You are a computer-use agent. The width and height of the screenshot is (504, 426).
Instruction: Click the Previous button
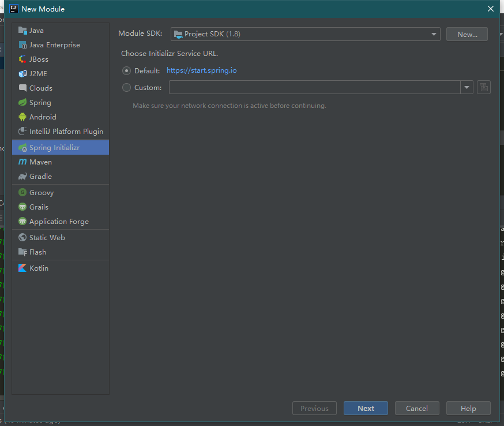point(314,408)
